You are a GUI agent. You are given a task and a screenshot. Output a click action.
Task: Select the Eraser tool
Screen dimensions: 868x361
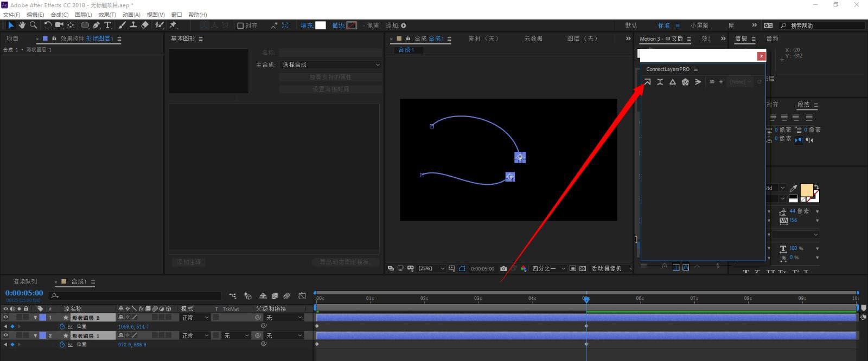pyautogui.click(x=145, y=25)
